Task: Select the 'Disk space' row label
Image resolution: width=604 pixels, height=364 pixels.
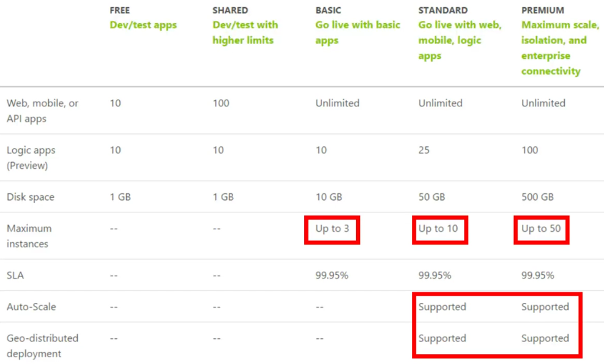Action: tap(31, 197)
